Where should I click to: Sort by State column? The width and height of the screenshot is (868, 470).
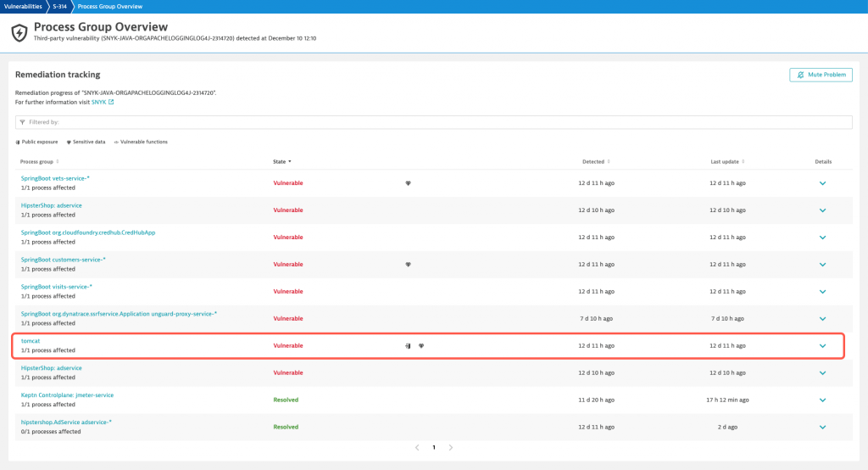(281, 162)
